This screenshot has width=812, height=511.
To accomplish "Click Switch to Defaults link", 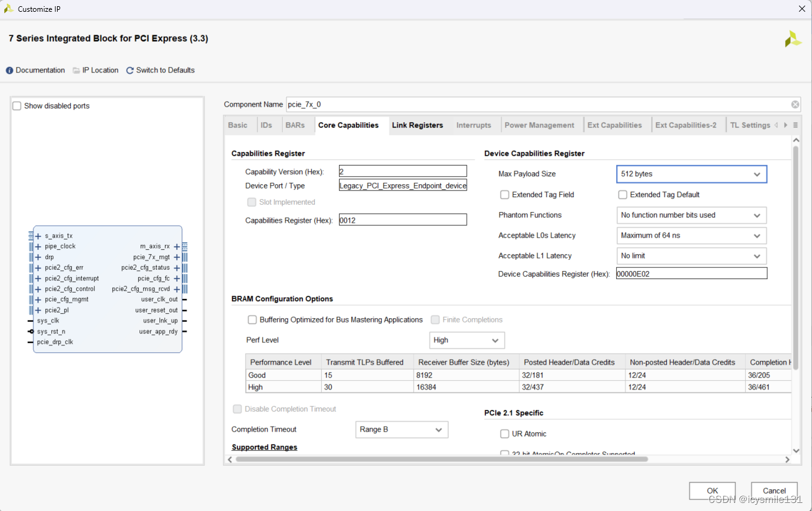I will click(165, 71).
